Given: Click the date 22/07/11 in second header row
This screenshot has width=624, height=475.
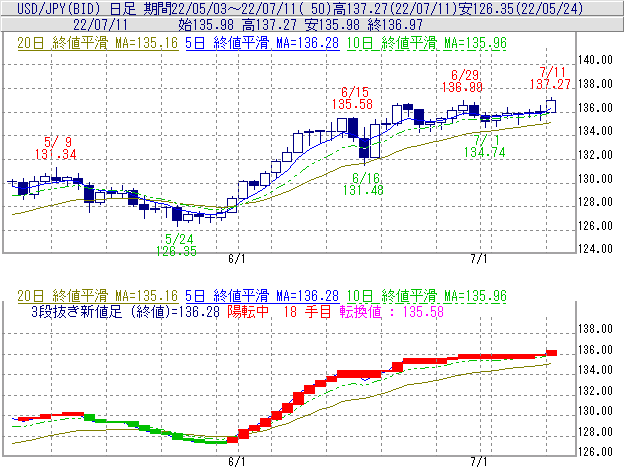Looking at the screenshot, I should click(100, 25).
